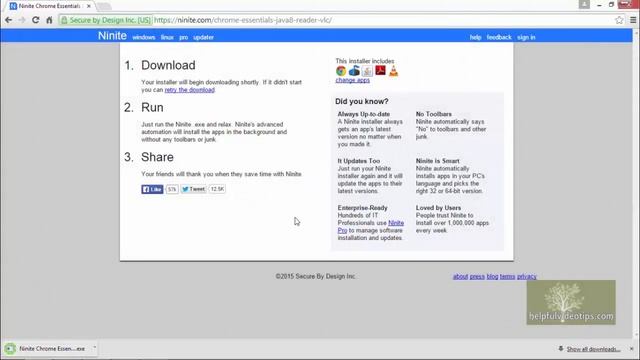The image size is (640, 360).
Task: Click the VLC cone icon in installer list
Action: pos(393,71)
